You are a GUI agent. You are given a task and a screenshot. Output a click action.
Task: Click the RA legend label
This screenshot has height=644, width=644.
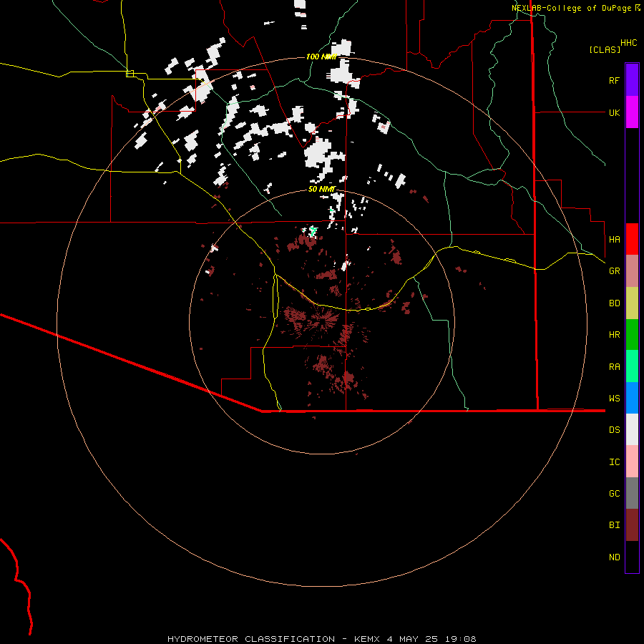[x=614, y=367]
